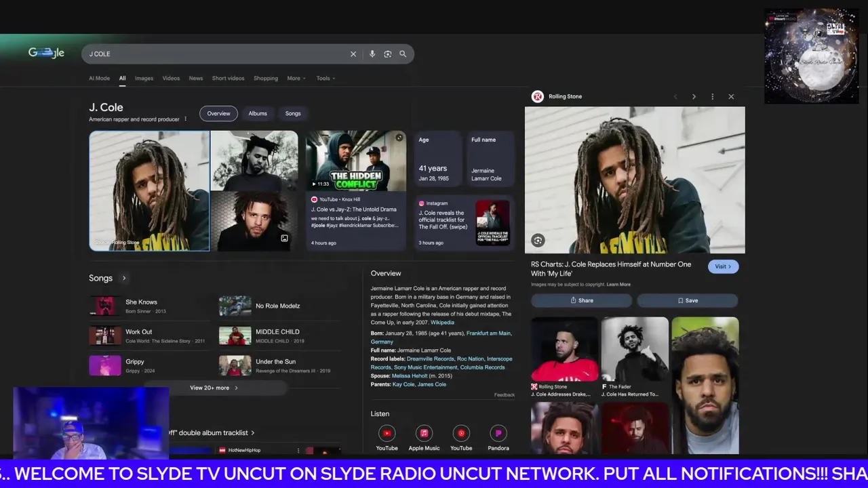Viewport: 868px width, 488px height.
Task: Open Learn More copyright link
Action: coord(618,285)
